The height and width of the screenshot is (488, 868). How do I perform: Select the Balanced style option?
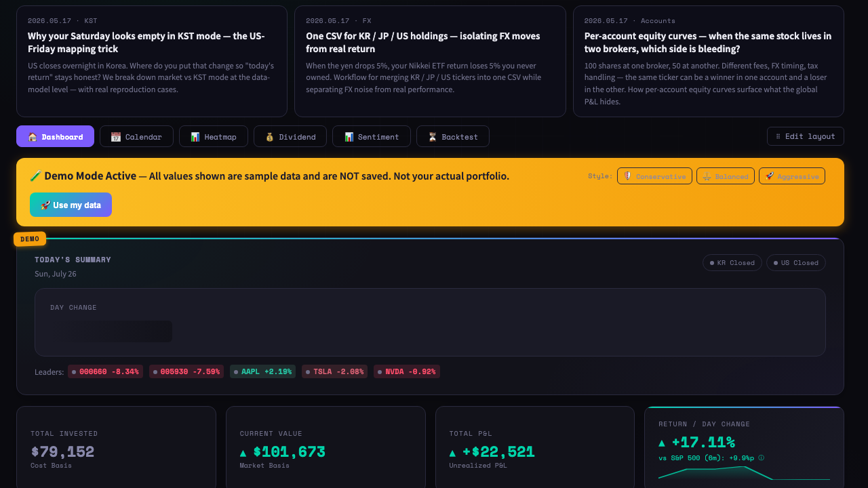click(x=726, y=176)
